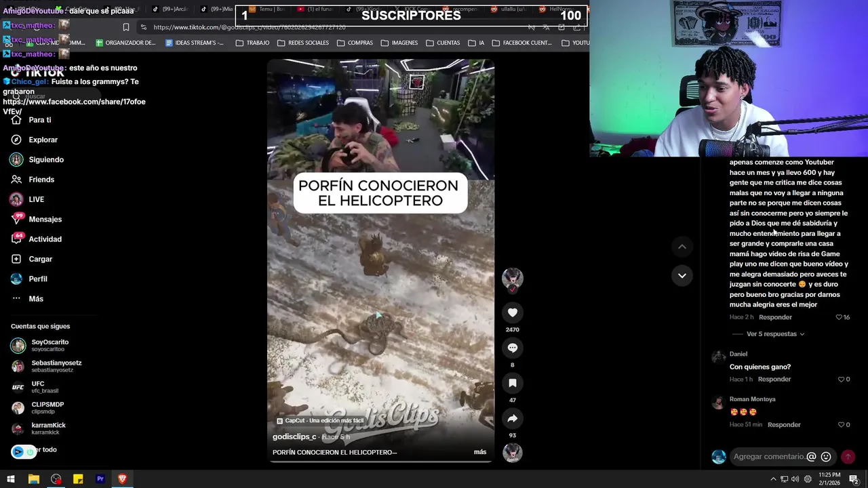Open the REDES SOCIALES bookmarks folder
Viewport: 868px width, 488px height.
pyautogui.click(x=303, y=43)
